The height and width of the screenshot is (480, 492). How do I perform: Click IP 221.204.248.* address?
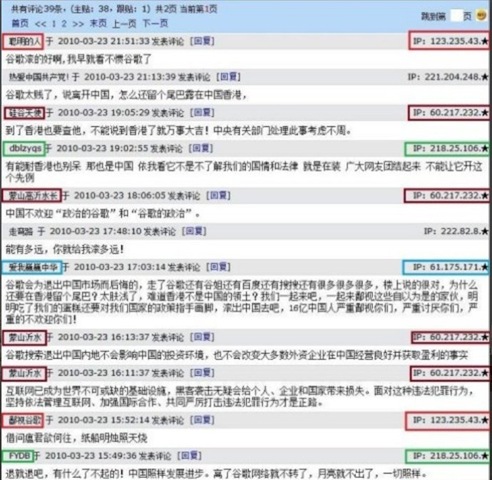click(x=448, y=77)
